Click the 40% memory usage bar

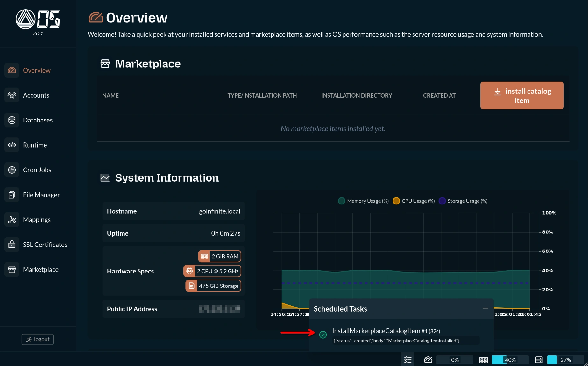coord(510,360)
